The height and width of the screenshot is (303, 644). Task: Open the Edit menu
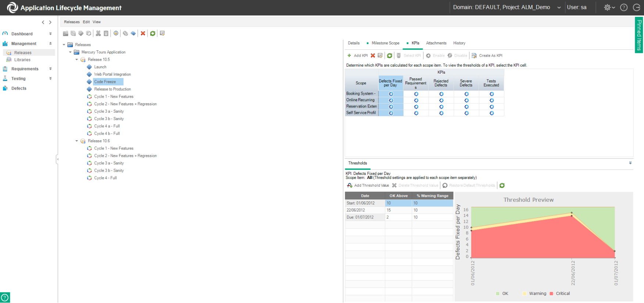click(x=86, y=22)
